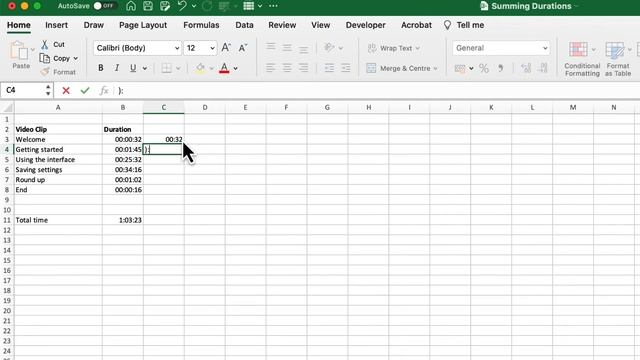Click the decrease decimal icon
The width and height of the screenshot is (640, 360).
click(543, 68)
